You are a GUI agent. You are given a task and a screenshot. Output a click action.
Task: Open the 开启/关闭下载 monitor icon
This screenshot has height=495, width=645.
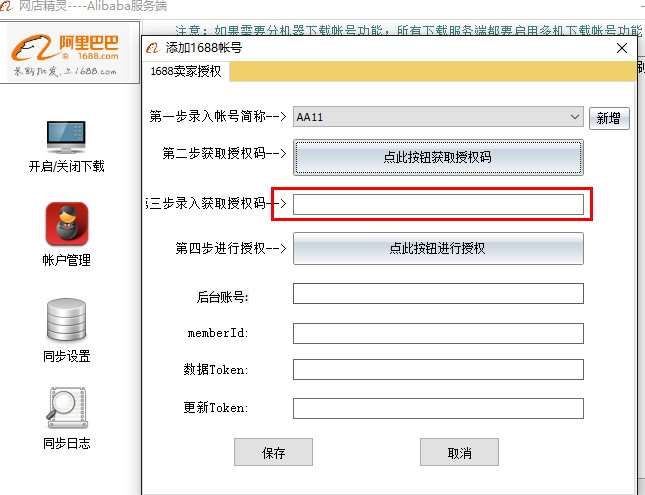point(66,137)
